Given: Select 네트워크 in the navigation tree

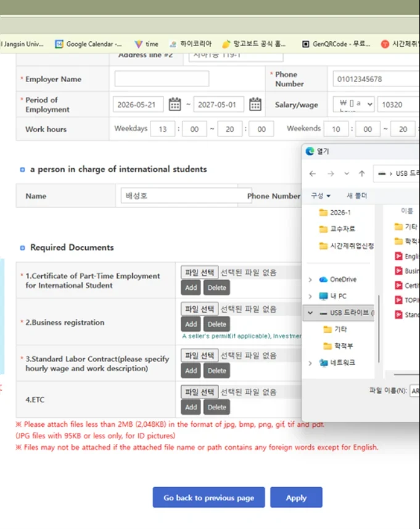Looking at the screenshot, I should (337, 363).
